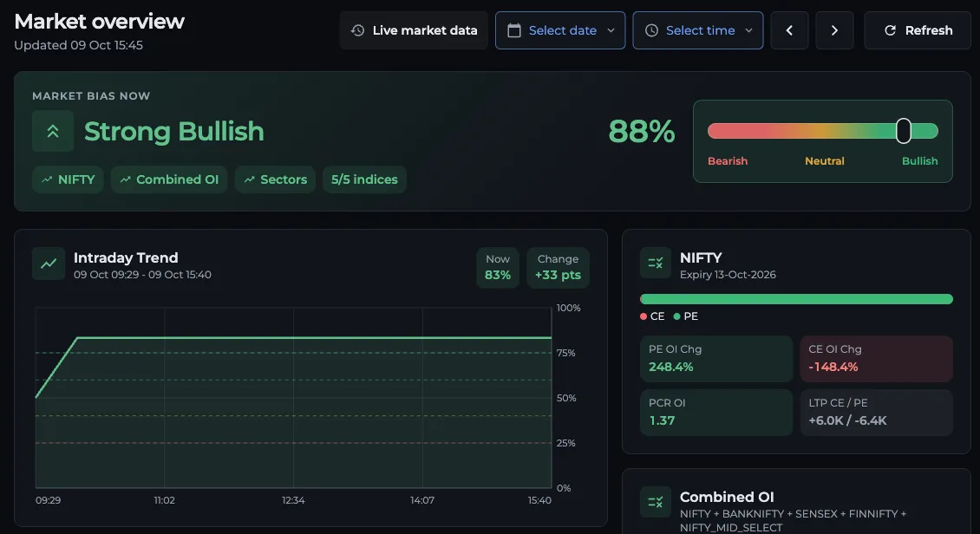Click the Expiry 13-Oct-2026 text

tap(728, 275)
